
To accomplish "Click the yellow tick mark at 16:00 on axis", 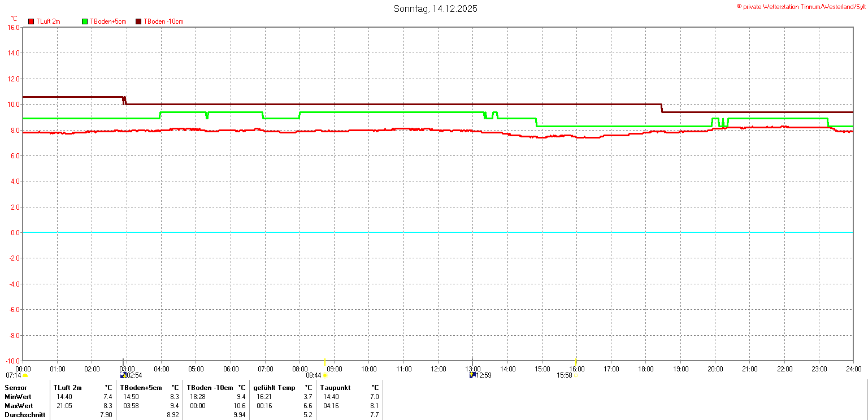I will pos(576,361).
